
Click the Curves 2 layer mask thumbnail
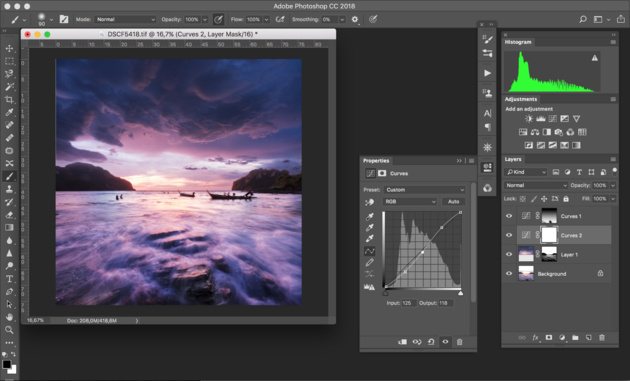549,235
